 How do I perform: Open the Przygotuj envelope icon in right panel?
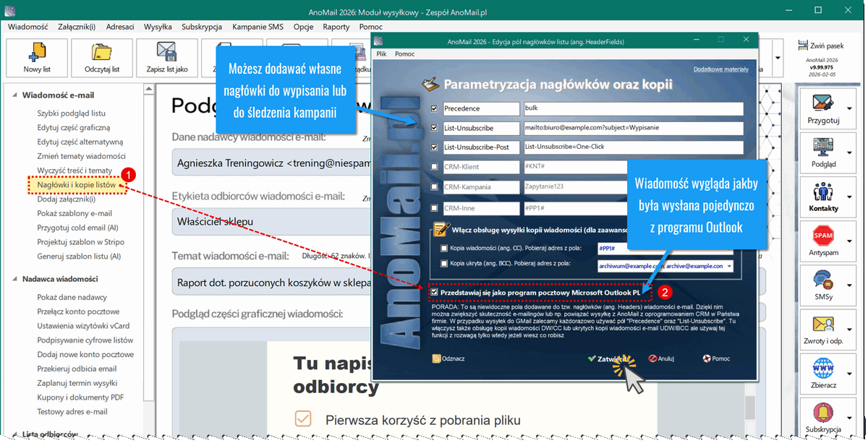pos(824,101)
